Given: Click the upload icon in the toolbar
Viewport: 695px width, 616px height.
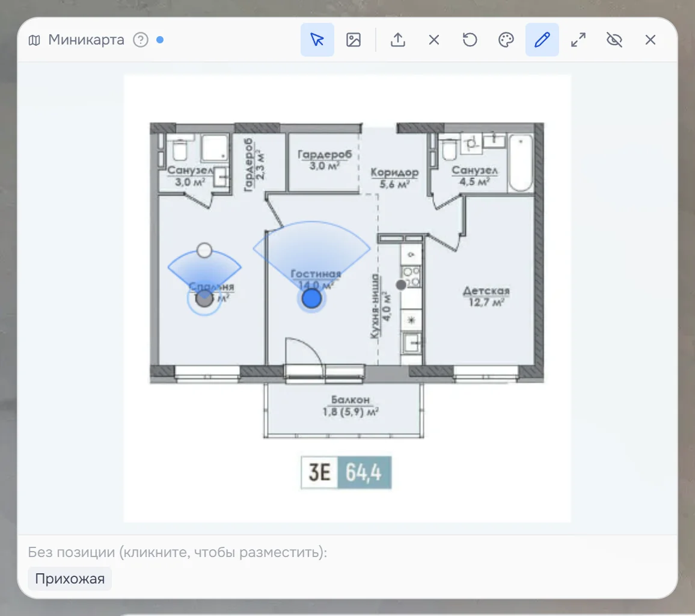Looking at the screenshot, I should point(398,40).
